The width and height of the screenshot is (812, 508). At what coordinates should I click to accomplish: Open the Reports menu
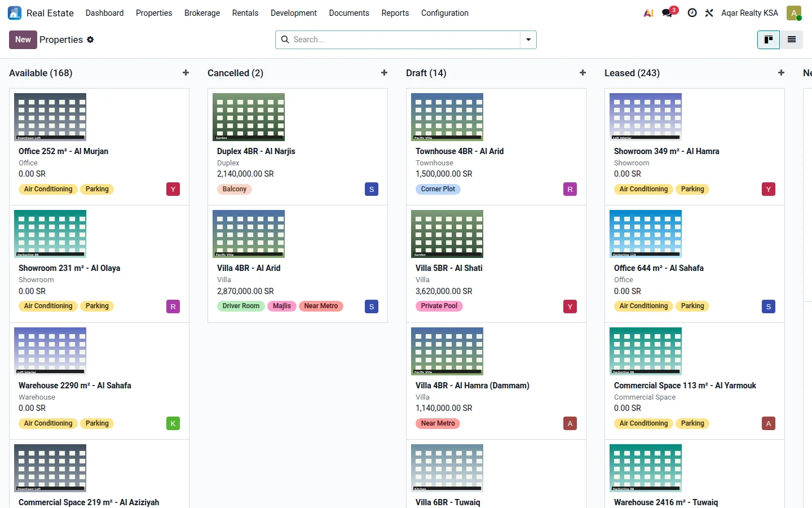pos(395,13)
